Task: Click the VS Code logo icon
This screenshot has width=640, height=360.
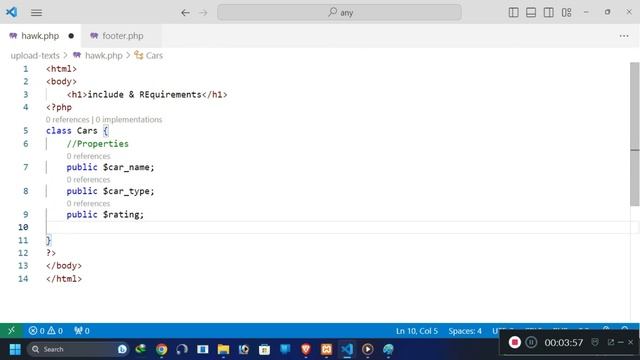Action: (11, 12)
